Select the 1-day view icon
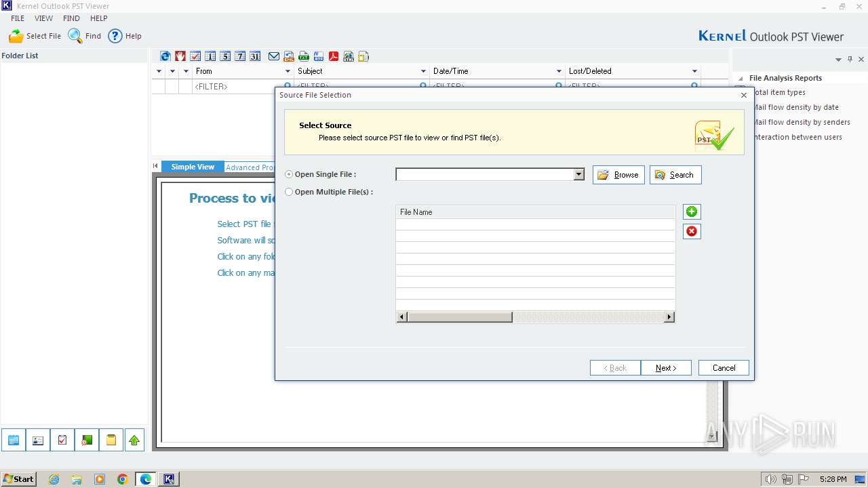868x488 pixels. pos(210,56)
